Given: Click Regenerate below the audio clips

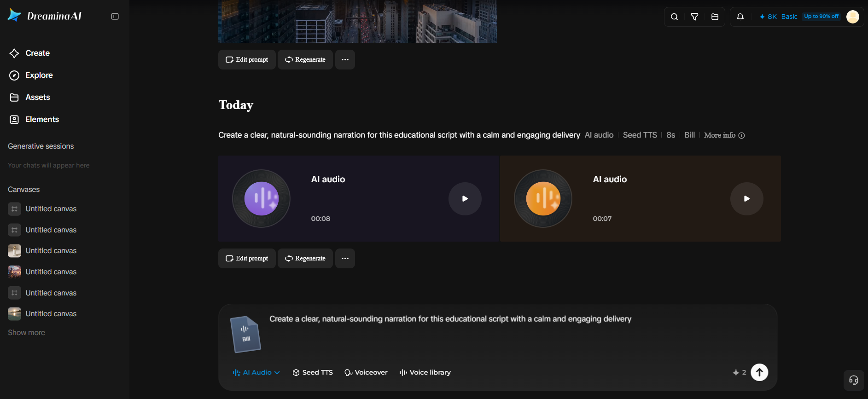Looking at the screenshot, I should [x=305, y=259].
